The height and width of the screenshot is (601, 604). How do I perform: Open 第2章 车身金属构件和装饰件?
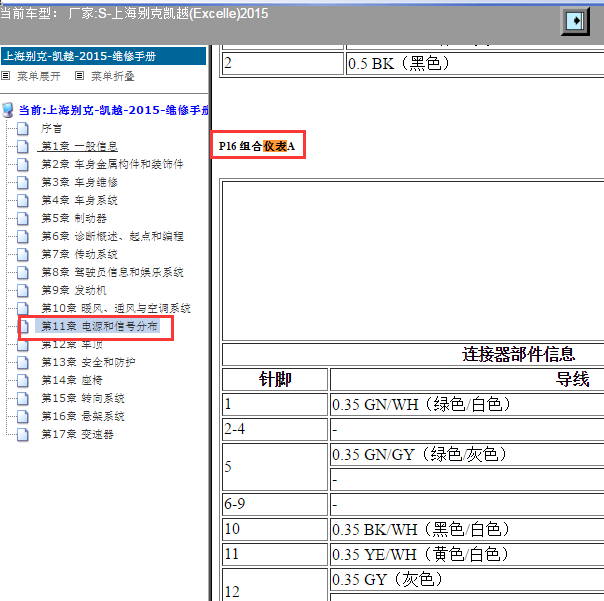click(x=112, y=165)
